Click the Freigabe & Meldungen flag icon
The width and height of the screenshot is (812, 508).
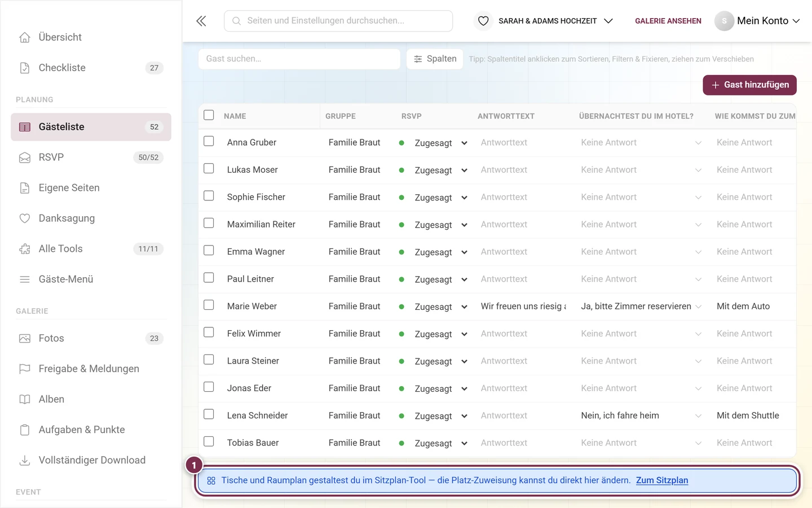(25, 369)
